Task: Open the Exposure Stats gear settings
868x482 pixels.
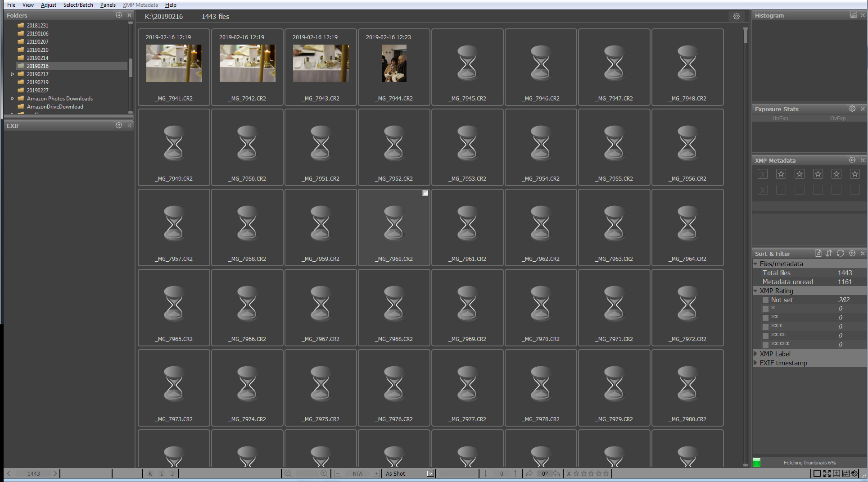Action: pyautogui.click(x=852, y=109)
